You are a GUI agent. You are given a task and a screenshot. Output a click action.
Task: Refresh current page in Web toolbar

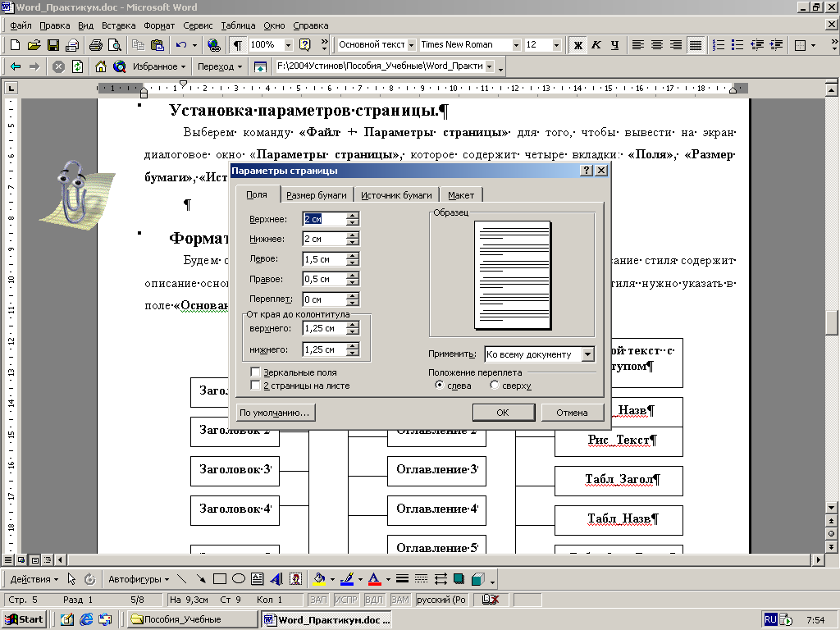[x=78, y=66]
